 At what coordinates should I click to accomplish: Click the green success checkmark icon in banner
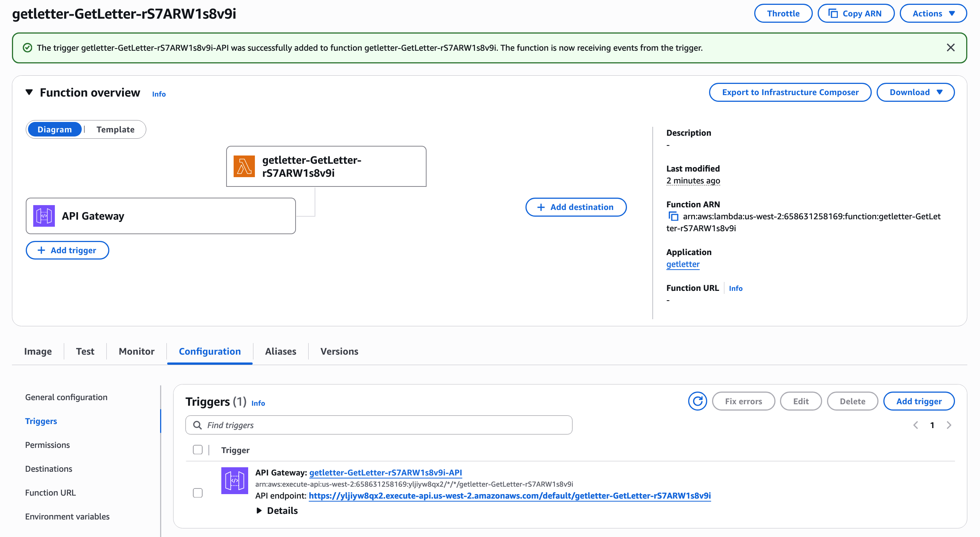(27, 47)
